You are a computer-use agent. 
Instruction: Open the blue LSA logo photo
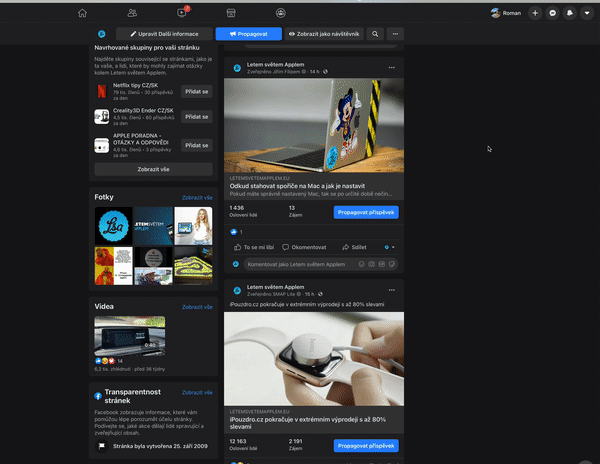tap(114, 226)
